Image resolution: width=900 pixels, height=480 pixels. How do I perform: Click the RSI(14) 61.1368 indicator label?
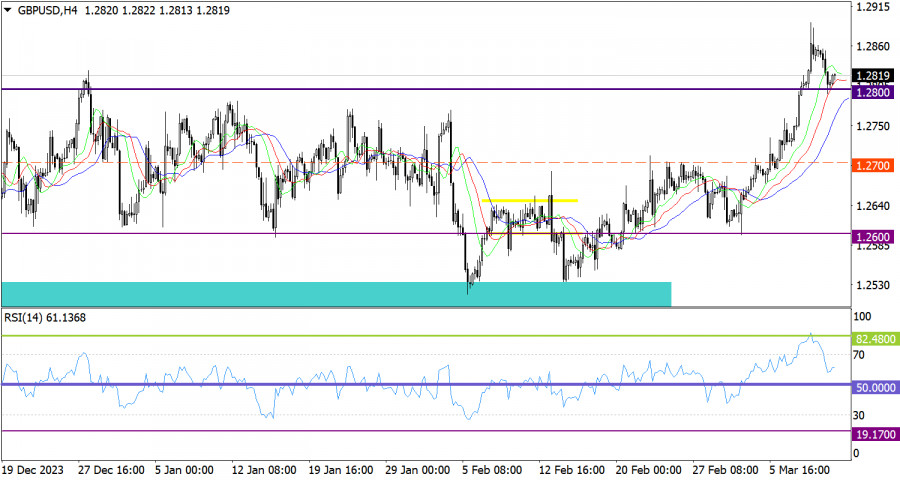pos(45,318)
